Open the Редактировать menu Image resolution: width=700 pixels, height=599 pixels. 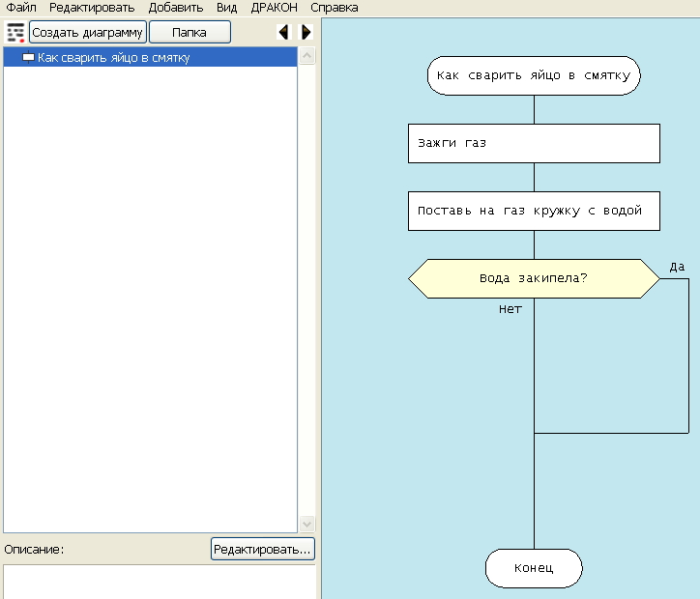point(92,8)
